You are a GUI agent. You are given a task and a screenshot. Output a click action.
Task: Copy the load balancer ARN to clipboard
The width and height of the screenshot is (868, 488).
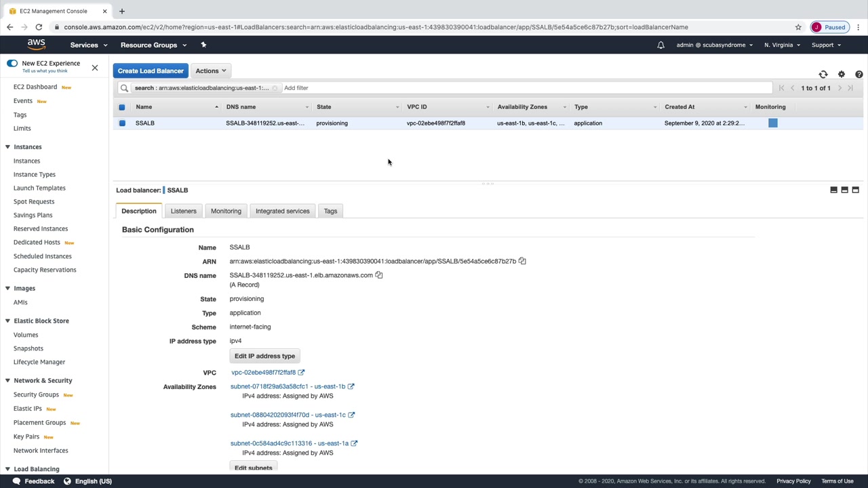[x=522, y=261]
